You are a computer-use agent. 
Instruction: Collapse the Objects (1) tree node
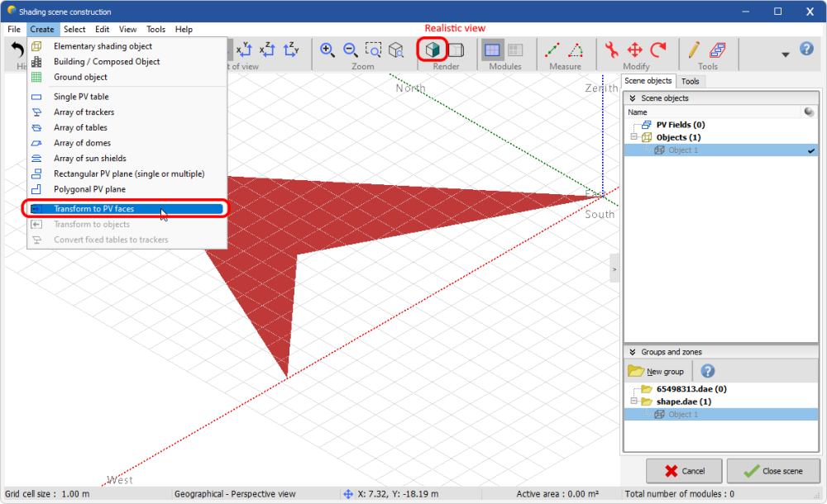[x=634, y=137]
